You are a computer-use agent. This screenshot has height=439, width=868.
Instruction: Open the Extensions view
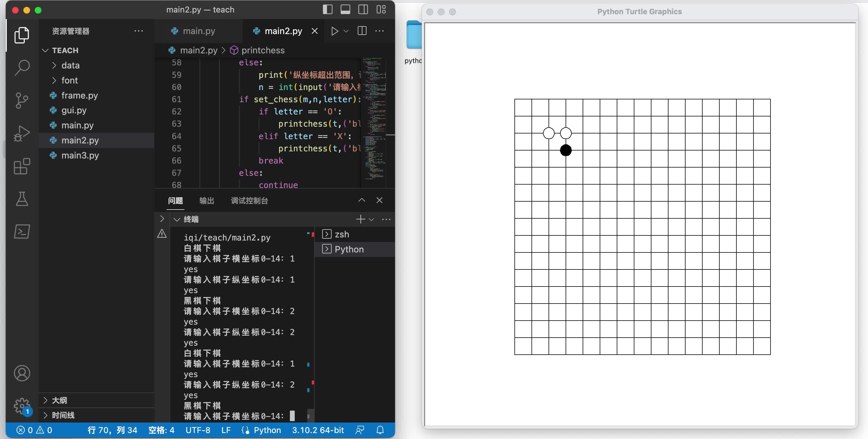pyautogui.click(x=22, y=166)
